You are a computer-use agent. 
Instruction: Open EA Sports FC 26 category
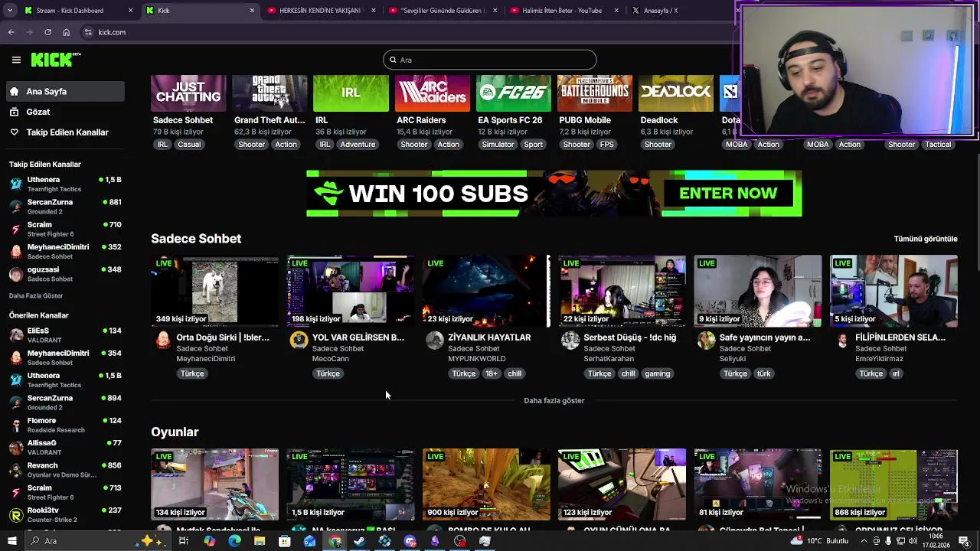pos(513,93)
